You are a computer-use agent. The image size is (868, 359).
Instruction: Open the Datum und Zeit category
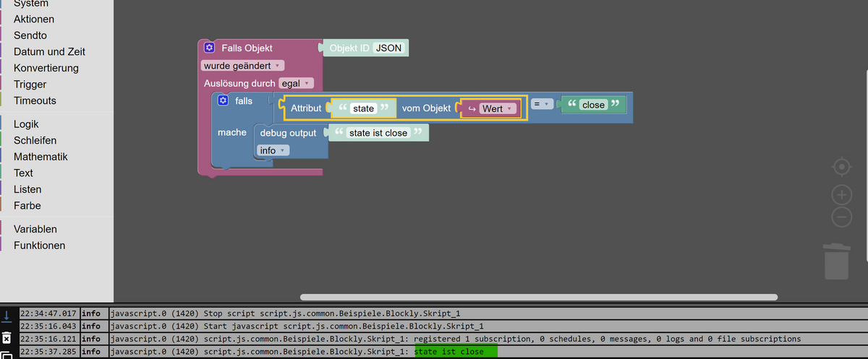[x=49, y=51]
